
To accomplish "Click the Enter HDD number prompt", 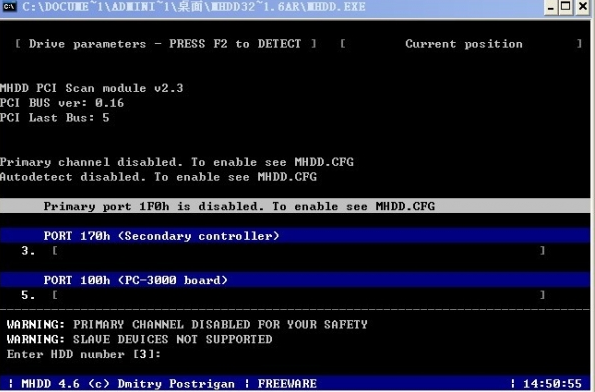I will [83, 354].
